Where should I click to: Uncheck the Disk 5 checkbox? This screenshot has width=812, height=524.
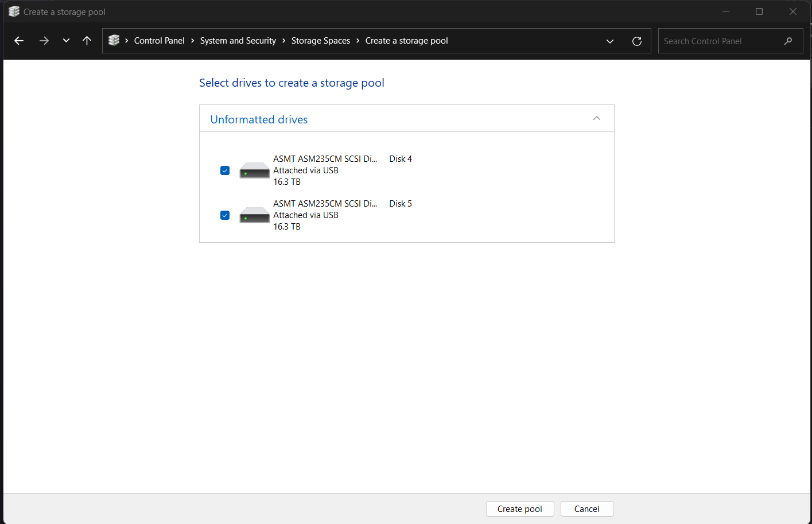tap(225, 215)
